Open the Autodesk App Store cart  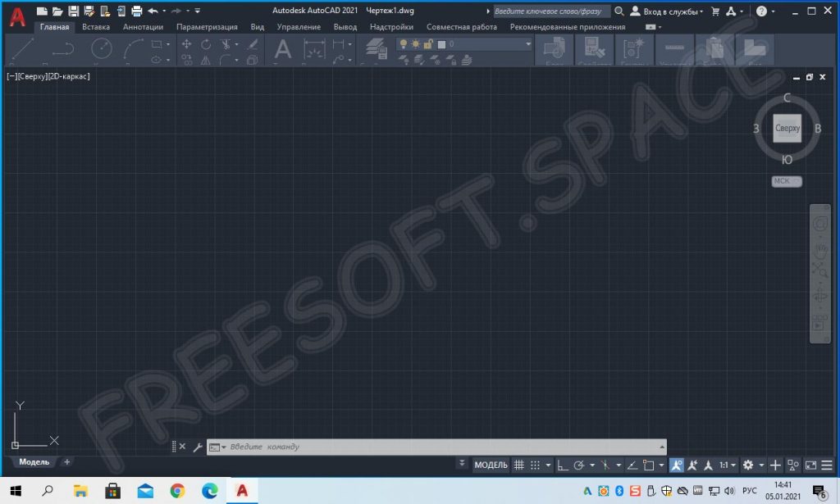(x=715, y=11)
